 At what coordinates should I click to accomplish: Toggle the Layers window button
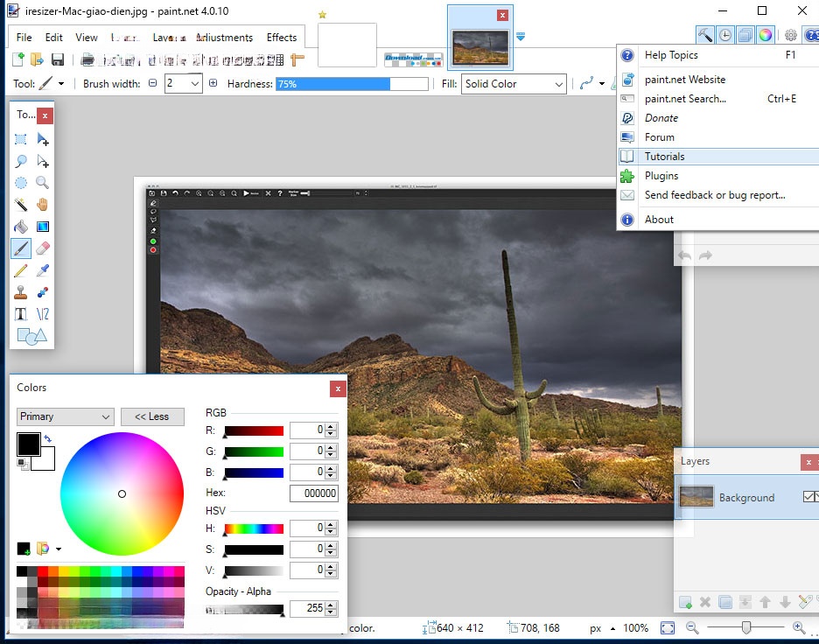point(745,35)
